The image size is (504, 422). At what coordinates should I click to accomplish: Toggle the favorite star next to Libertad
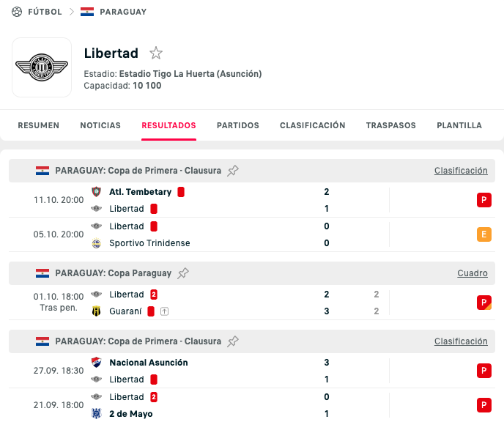click(x=155, y=53)
